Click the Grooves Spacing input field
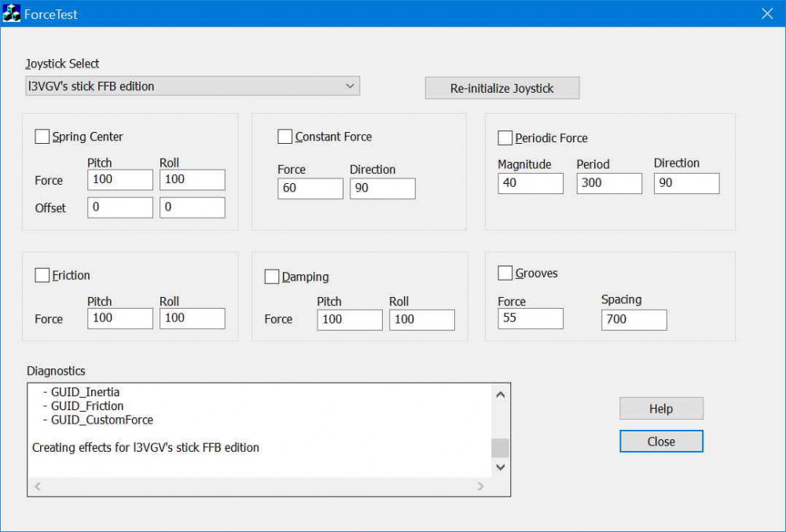The height and width of the screenshot is (532, 786). (634, 320)
